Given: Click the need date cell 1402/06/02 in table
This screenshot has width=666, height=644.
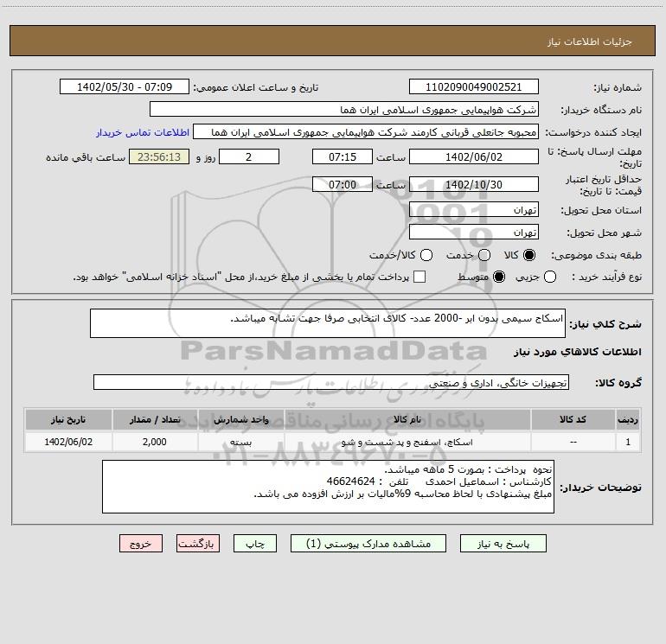Looking at the screenshot, I should pyautogui.click(x=68, y=442).
